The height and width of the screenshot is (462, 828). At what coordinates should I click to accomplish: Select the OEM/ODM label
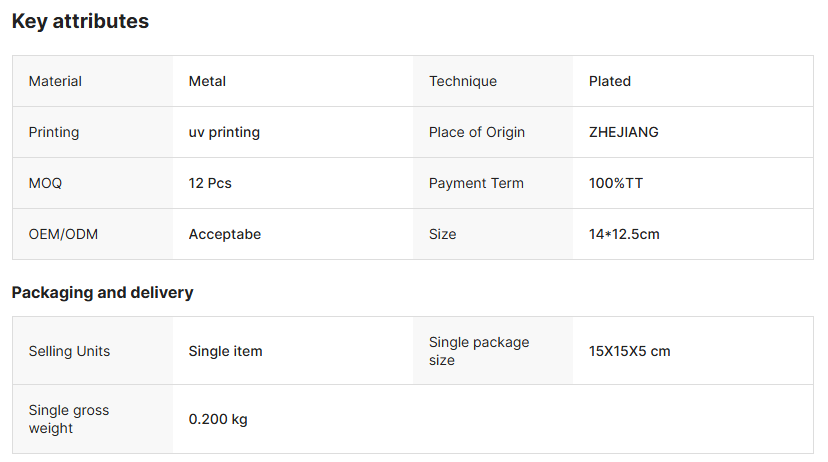63,234
